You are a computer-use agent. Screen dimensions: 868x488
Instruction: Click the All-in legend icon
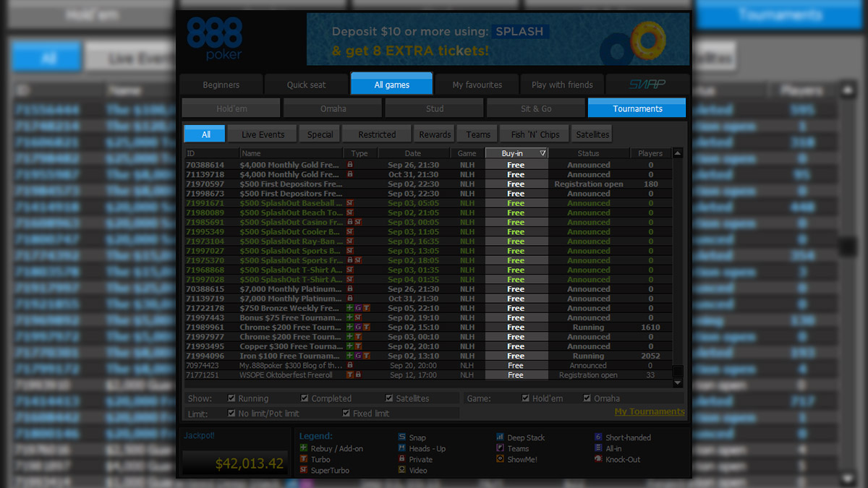click(x=598, y=448)
